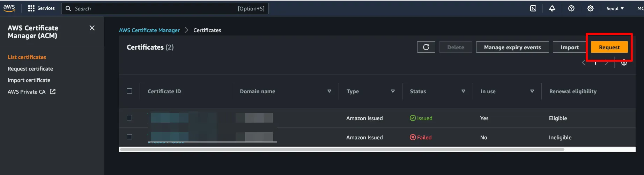
Task: Refresh the certificates list
Action: point(426,47)
